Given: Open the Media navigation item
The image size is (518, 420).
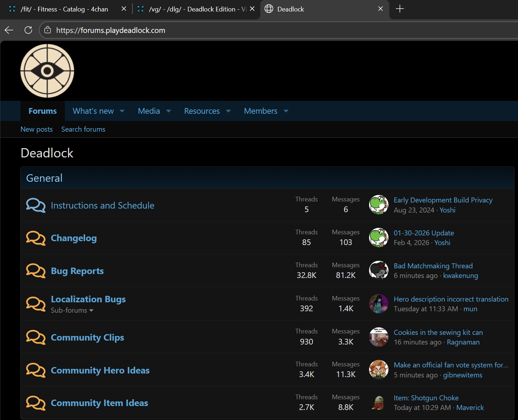Looking at the screenshot, I should 149,111.
